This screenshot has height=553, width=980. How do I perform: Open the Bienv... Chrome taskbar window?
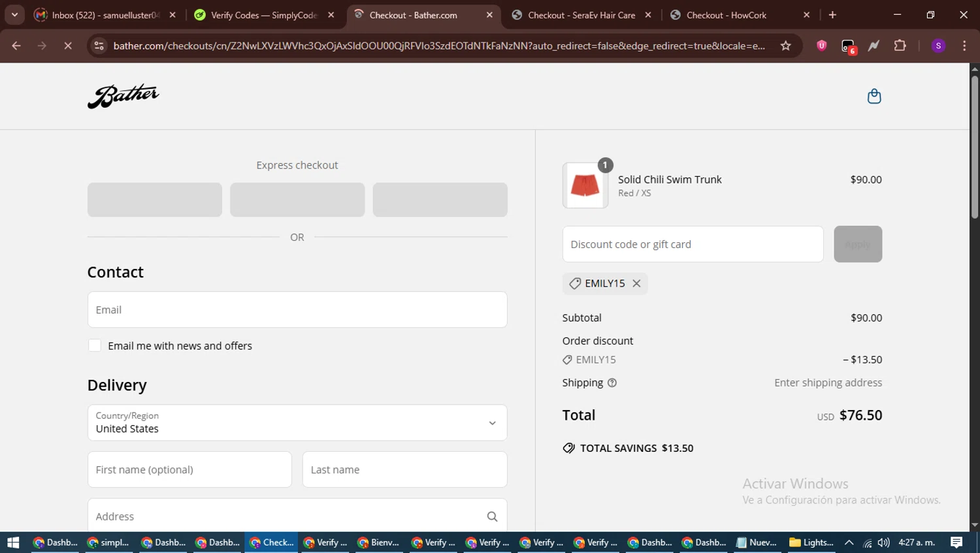379,543
